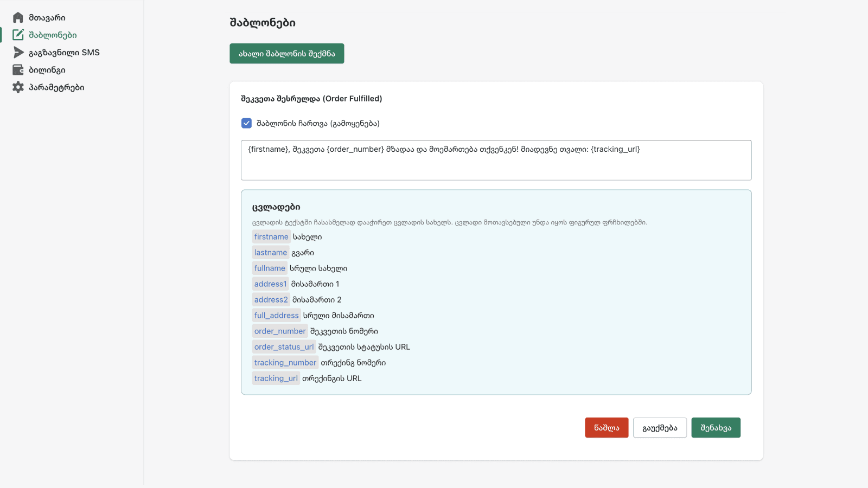Screen dimensions: 868x488
Task: Save template with შენახვა button
Action: 715,428
